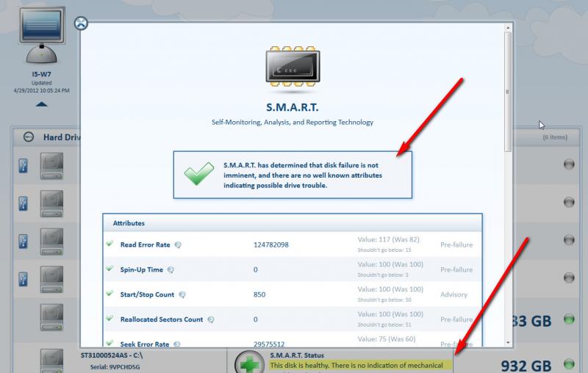
Task: Click the green status orb beside 33 GB
Action: coord(569,319)
